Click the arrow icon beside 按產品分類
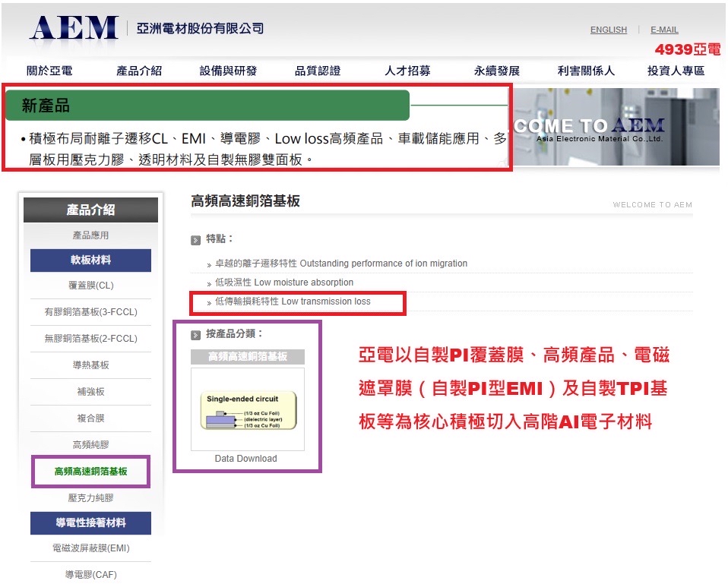This screenshot has width=728, height=584. click(195, 335)
